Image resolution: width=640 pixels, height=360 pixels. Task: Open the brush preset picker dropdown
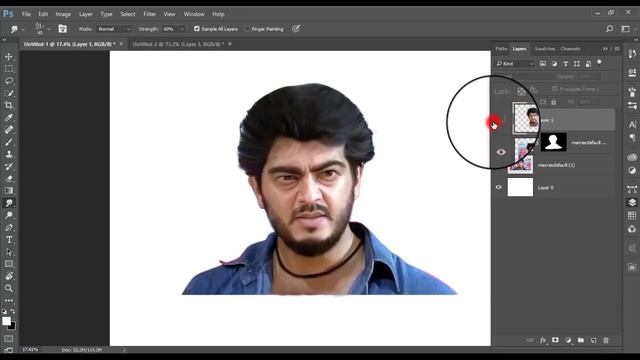click(x=49, y=29)
